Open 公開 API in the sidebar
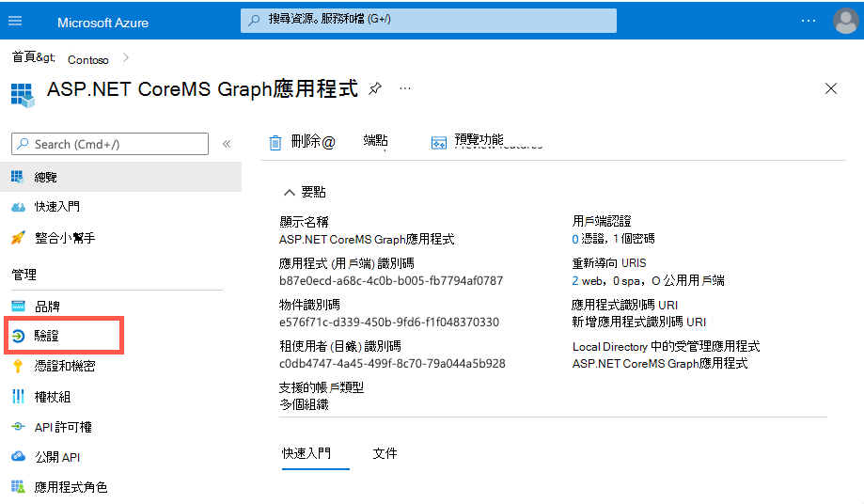 point(57,457)
